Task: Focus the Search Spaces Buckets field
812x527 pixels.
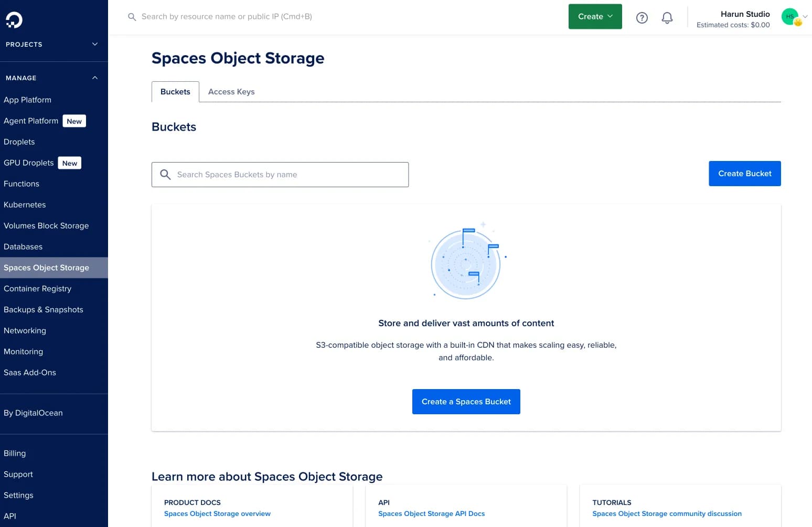Action: [x=289, y=175]
